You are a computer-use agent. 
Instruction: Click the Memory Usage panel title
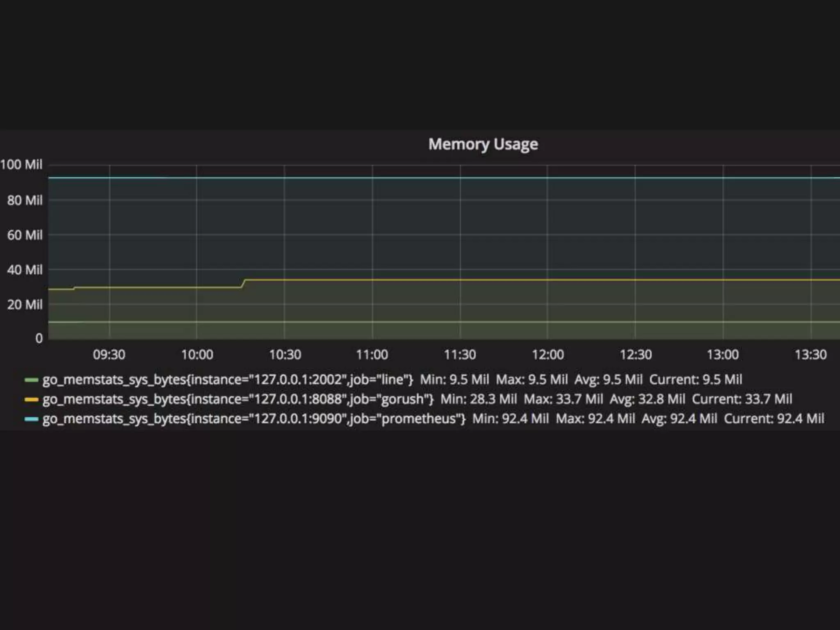483,144
